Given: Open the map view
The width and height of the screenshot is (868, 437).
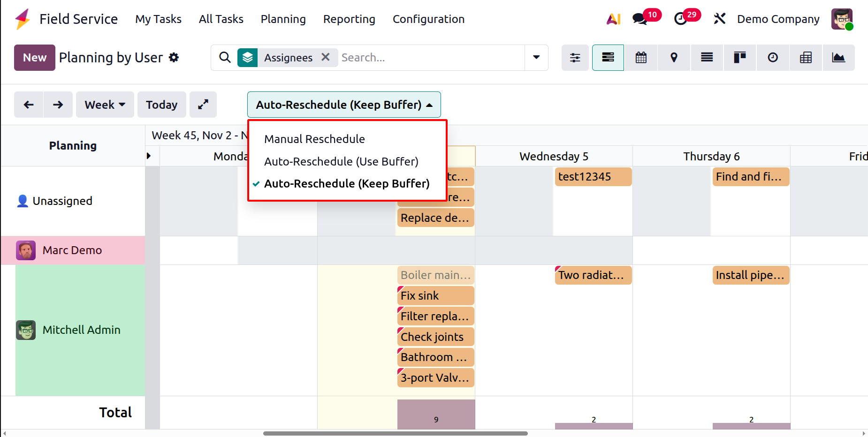Looking at the screenshot, I should pyautogui.click(x=674, y=58).
